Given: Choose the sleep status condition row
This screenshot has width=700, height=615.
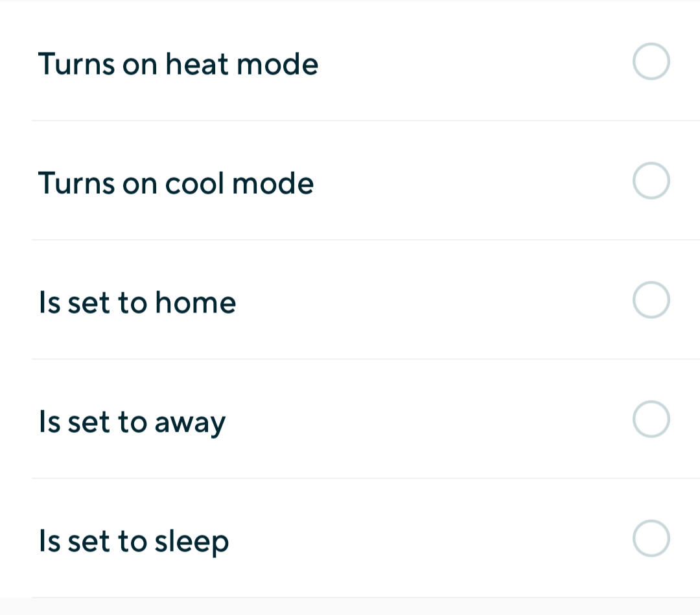Looking at the screenshot, I should click(x=350, y=538).
